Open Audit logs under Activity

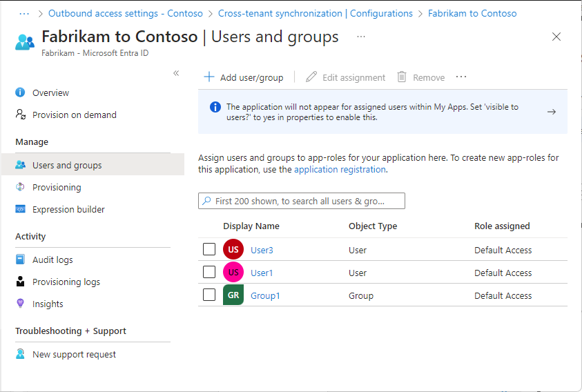click(x=52, y=259)
